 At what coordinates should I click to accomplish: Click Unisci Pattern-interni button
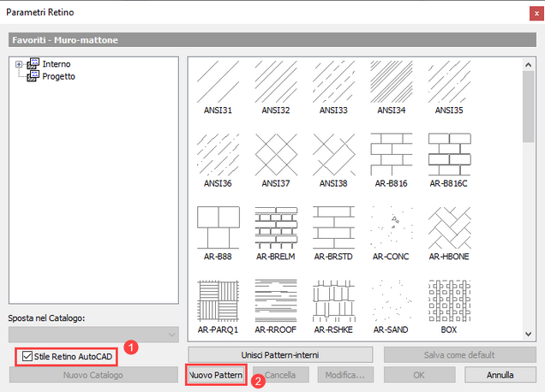[x=280, y=355]
